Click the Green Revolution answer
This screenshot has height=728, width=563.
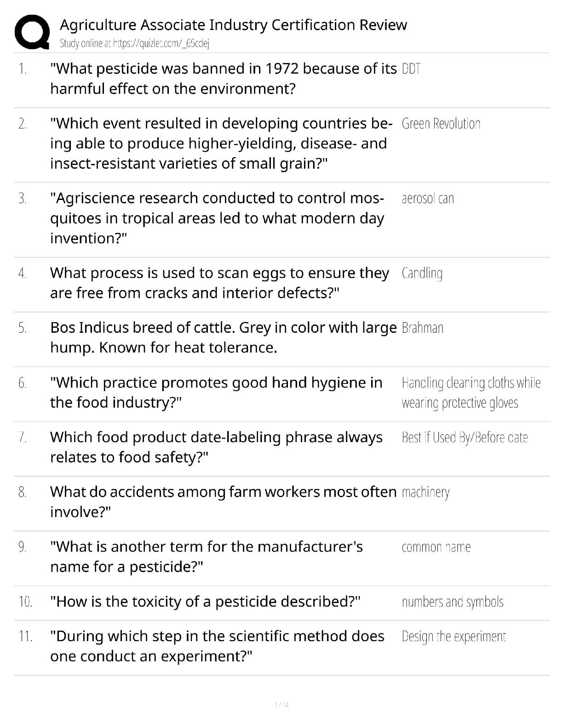pos(441,124)
